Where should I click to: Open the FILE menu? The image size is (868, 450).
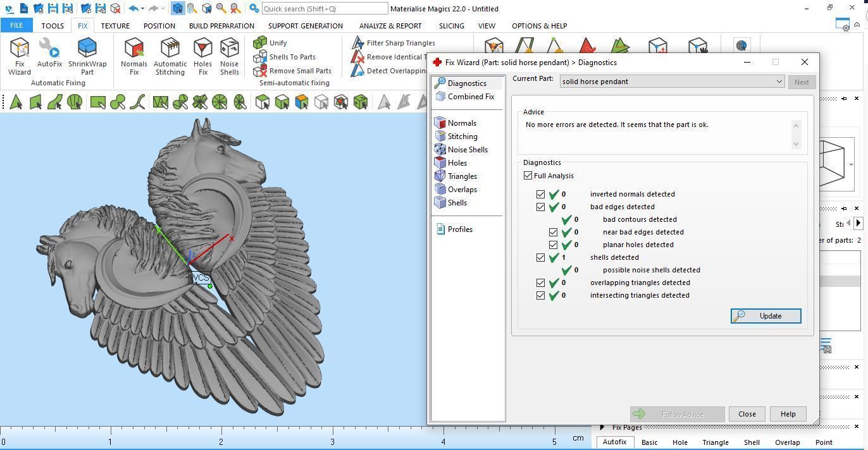click(16, 25)
